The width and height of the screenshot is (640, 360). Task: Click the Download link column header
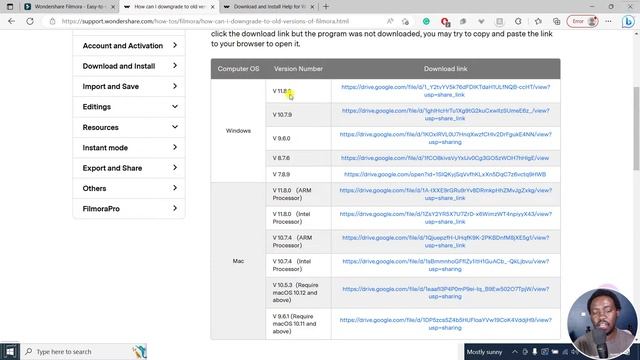[445, 69]
